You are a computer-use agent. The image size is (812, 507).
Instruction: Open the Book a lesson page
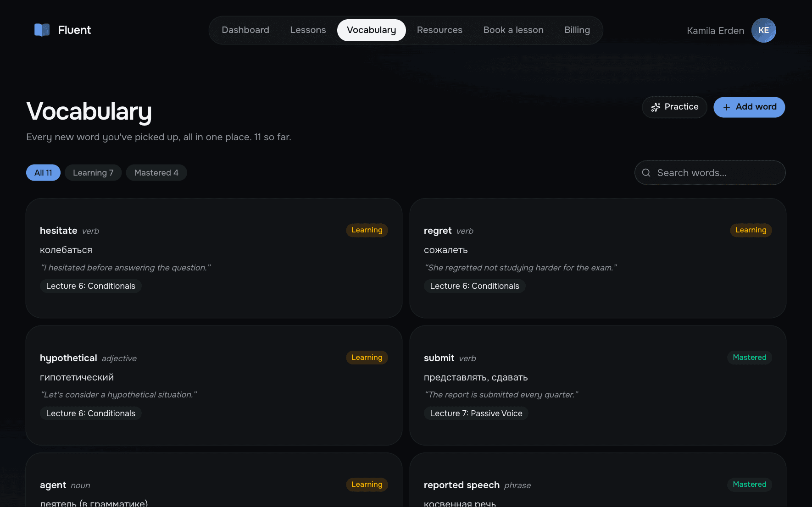[x=513, y=30]
